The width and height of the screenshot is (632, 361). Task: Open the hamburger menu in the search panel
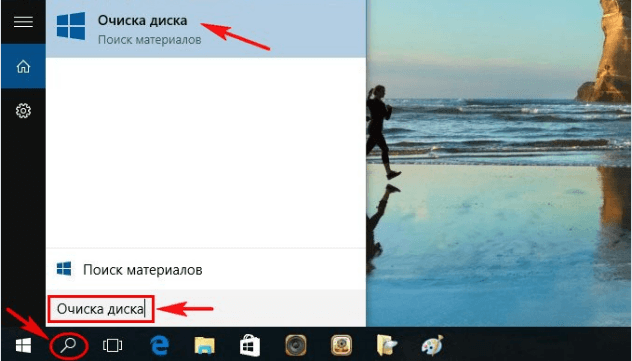23,22
